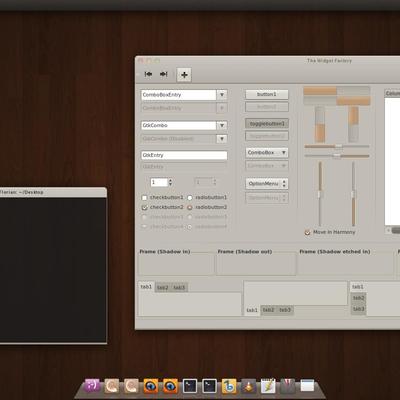400x400 pixels.
Task: Click the greyed-out button2
Action: point(267,107)
